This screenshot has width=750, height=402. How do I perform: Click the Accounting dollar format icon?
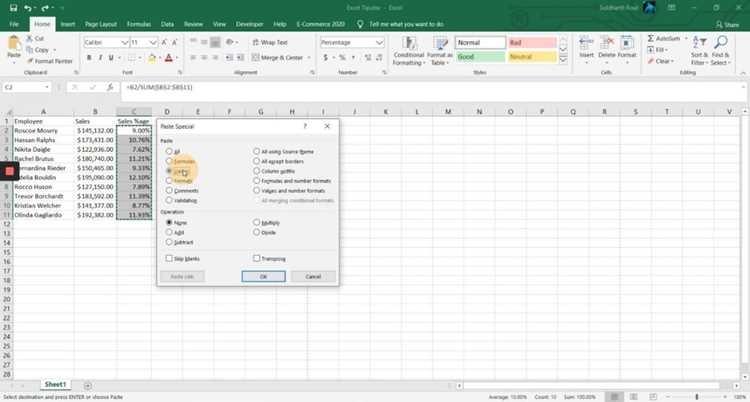(x=326, y=57)
